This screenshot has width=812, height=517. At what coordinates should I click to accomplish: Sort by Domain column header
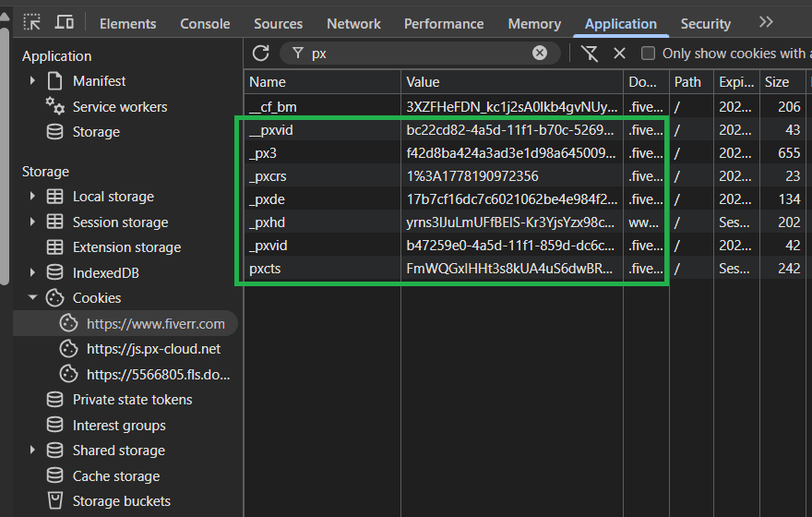pos(646,82)
